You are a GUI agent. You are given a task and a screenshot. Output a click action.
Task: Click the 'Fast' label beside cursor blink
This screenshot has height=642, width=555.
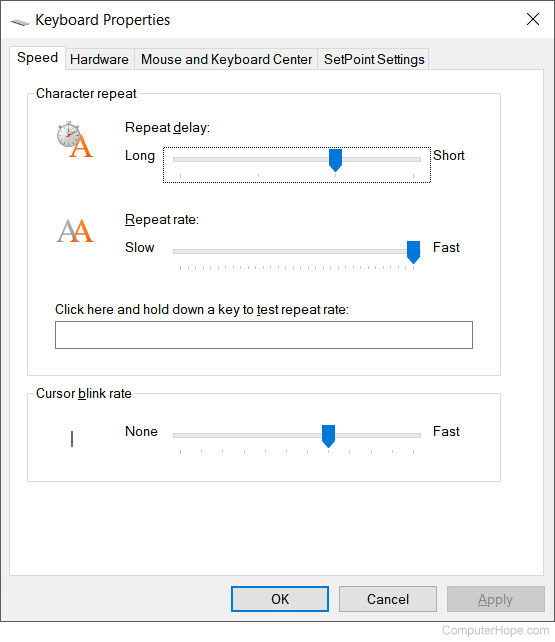tap(446, 431)
